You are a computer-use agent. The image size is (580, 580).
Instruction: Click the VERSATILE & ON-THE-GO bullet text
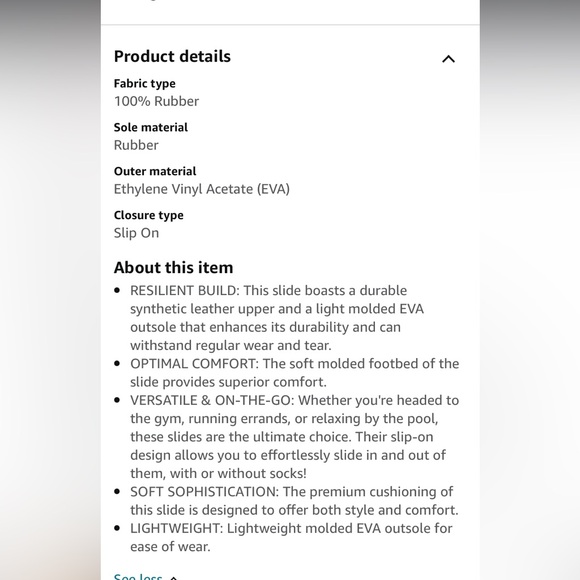(294, 436)
